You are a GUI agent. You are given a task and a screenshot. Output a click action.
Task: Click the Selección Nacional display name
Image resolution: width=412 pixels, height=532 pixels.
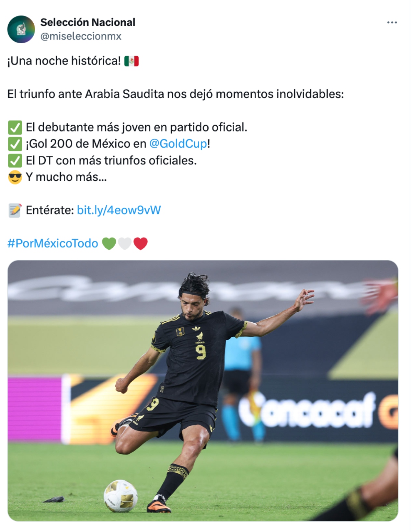88,22
